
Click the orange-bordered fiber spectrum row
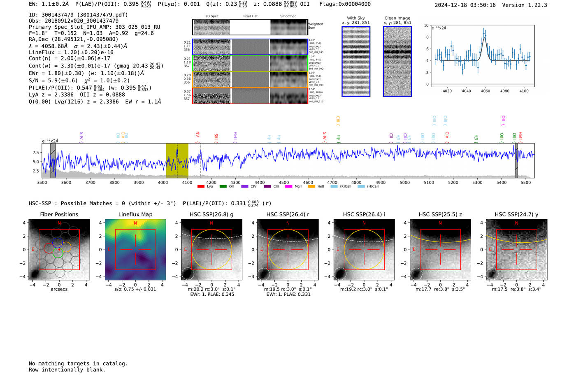[250, 79]
